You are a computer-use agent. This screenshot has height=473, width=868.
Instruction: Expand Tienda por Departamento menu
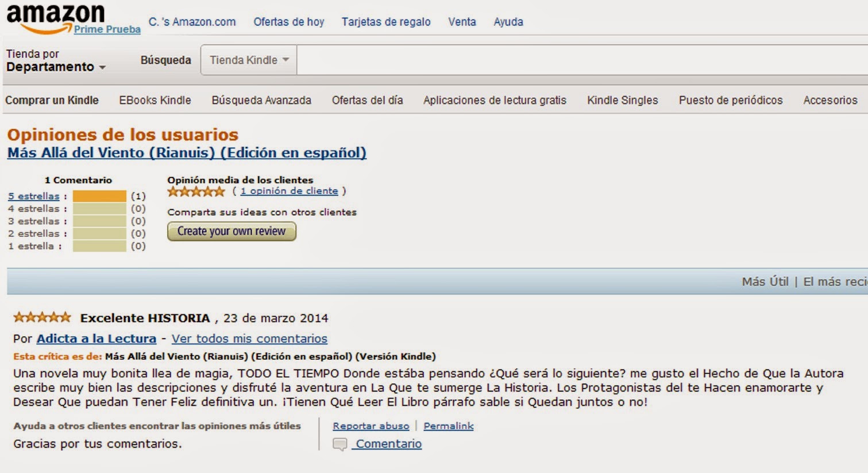point(56,60)
